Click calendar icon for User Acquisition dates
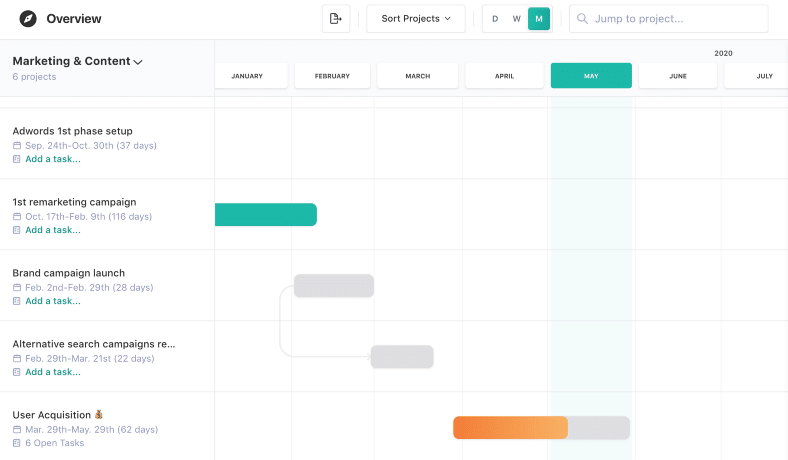Image resolution: width=788 pixels, height=460 pixels. click(x=17, y=429)
